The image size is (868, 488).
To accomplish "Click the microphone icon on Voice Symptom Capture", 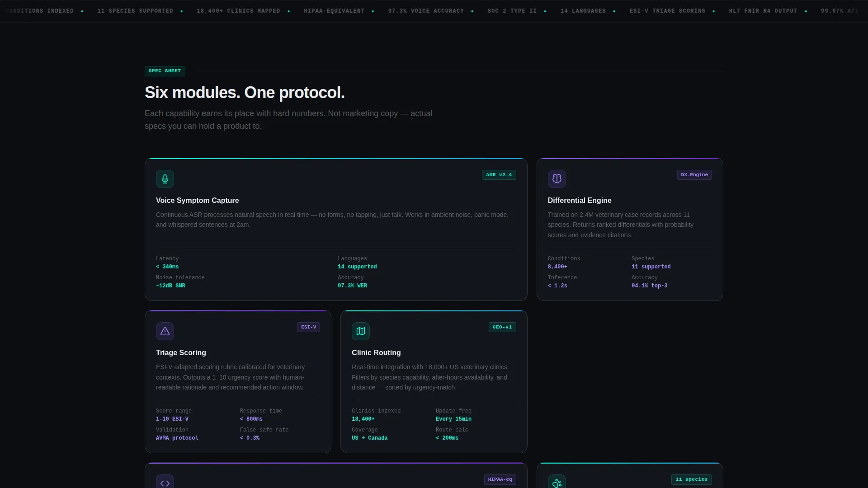I will coord(165,179).
